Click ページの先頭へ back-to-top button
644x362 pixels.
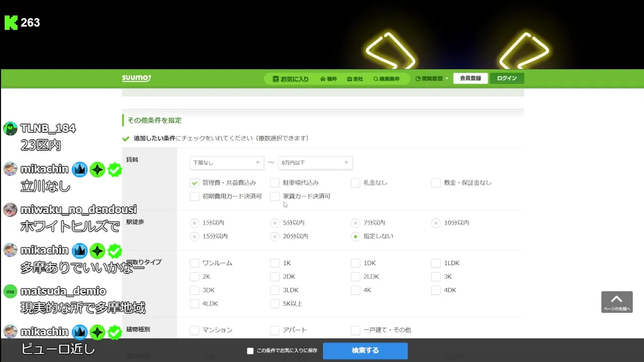click(x=617, y=302)
